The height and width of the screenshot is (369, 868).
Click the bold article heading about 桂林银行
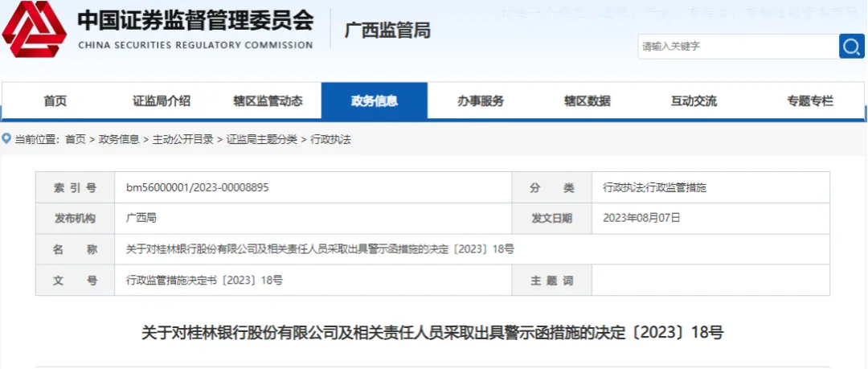(x=433, y=333)
